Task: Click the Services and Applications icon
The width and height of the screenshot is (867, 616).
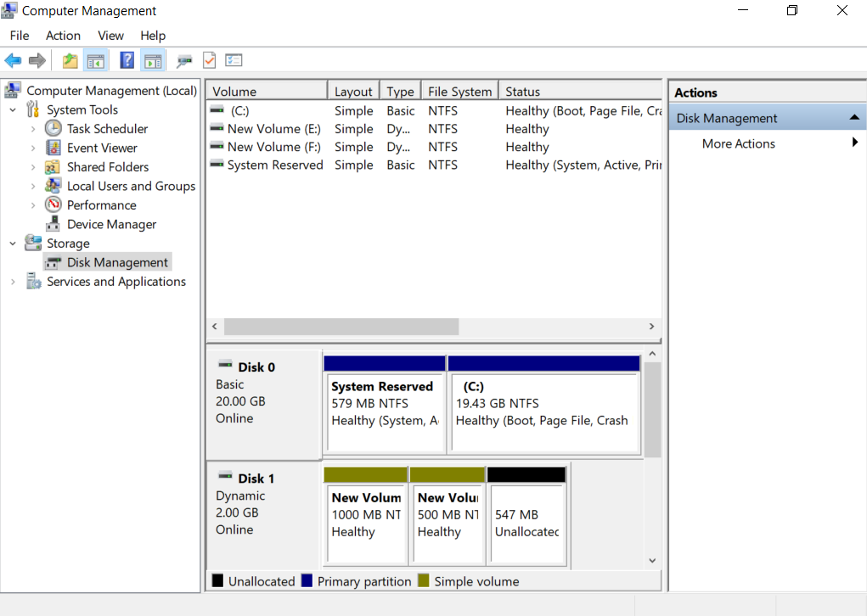Action: tap(33, 281)
